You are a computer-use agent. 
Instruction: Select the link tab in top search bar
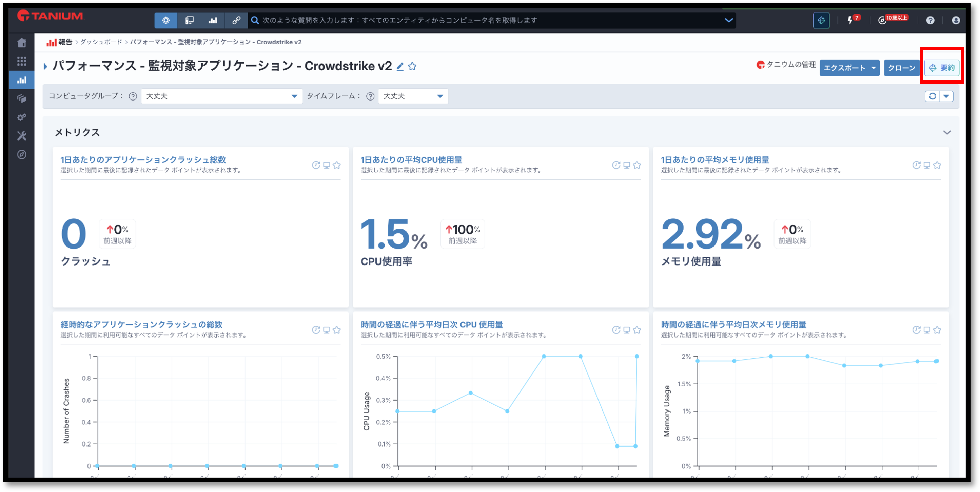point(236,21)
